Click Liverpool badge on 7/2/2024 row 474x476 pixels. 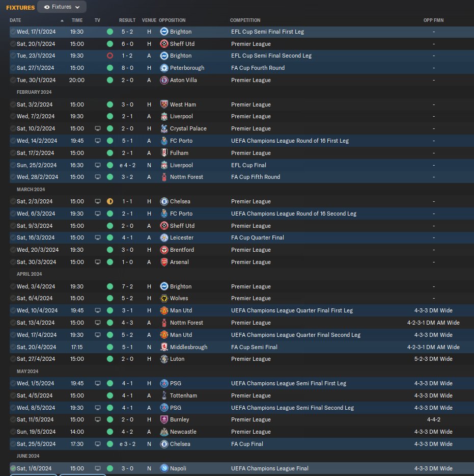point(164,116)
